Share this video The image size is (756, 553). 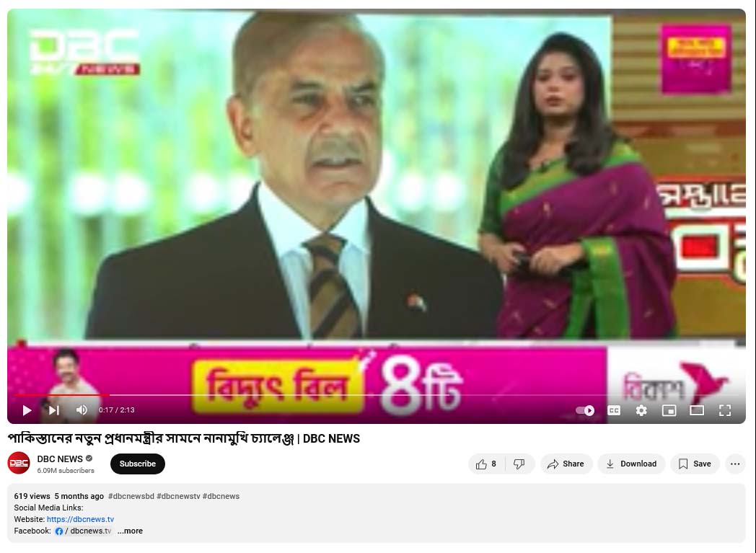click(x=566, y=464)
